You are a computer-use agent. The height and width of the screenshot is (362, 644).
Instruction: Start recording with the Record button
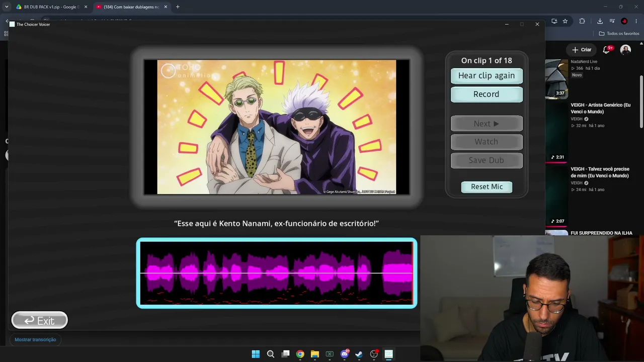[487, 95]
